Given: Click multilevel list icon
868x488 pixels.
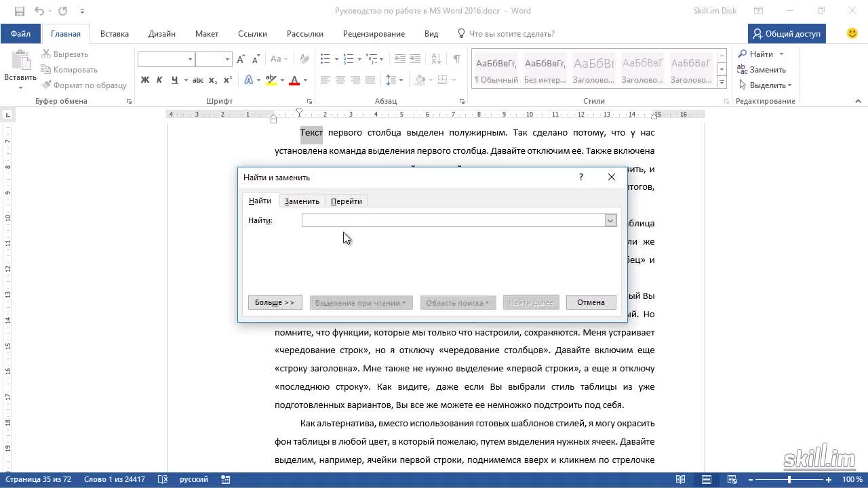Looking at the screenshot, I should [x=371, y=60].
